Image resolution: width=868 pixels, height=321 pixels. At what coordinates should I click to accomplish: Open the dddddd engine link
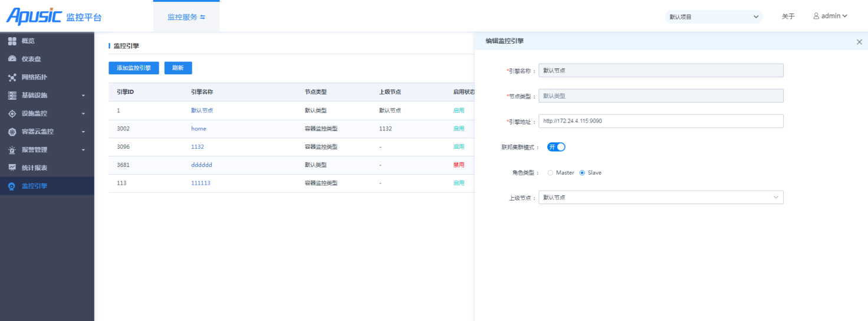201,165
